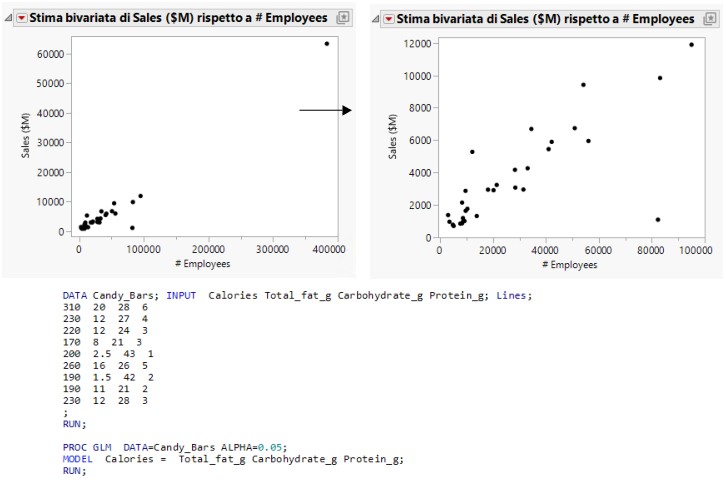
Task: Click the arrow between the two plots
Action: coord(326,110)
